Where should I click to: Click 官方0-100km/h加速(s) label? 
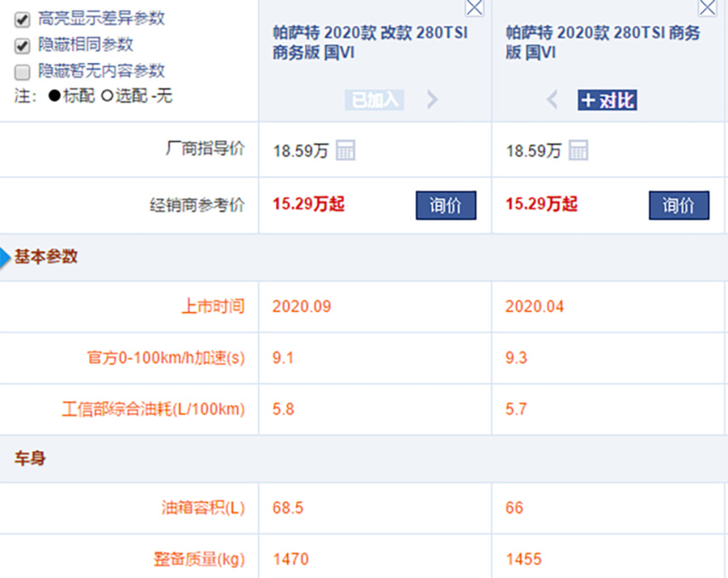click(166, 357)
